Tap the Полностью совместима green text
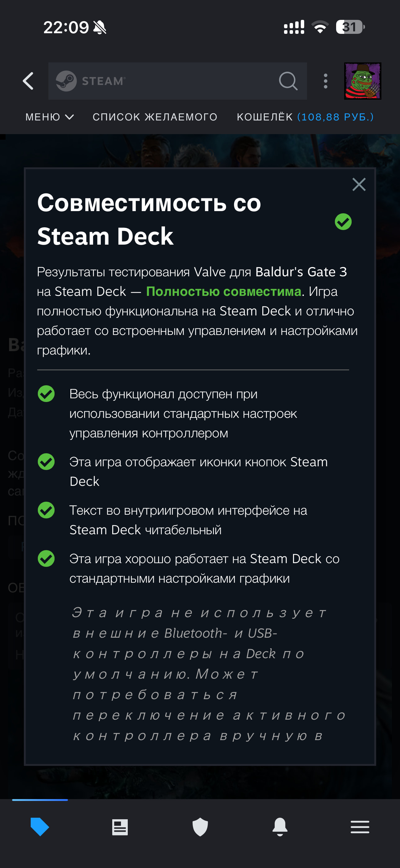Image resolution: width=400 pixels, height=868 pixels. (224, 292)
